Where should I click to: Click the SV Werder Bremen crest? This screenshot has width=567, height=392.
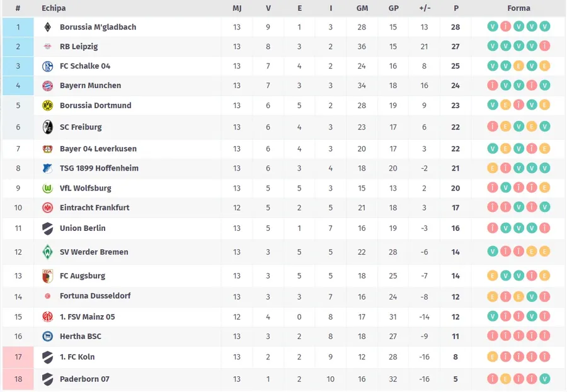coord(47,252)
